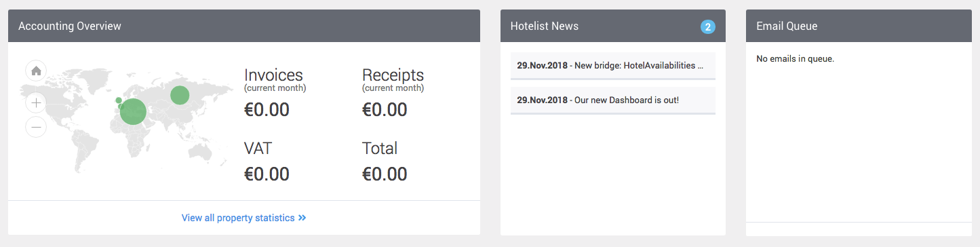Reset the map with the home icon
Screen dimensions: 980x247
coord(36,70)
